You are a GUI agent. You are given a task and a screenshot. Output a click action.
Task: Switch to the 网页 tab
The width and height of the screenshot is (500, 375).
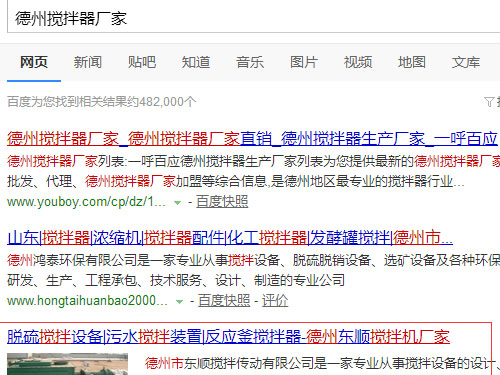pyautogui.click(x=34, y=62)
